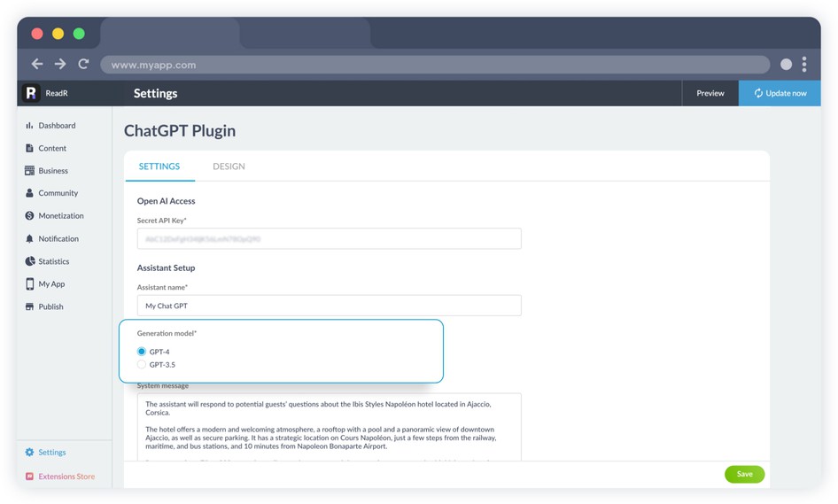Open the Extensions Store link
Screen dimensions: 838x504
66,477
